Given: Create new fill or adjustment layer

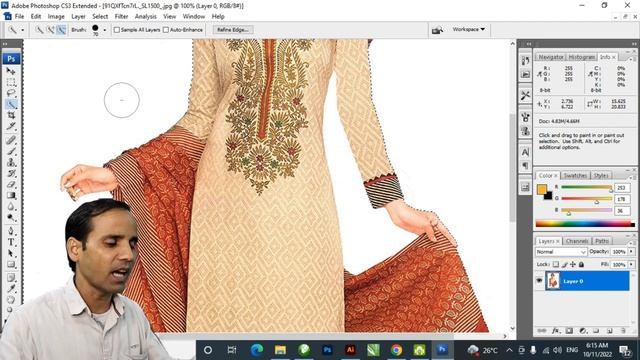Looking at the screenshot, I should tap(583, 330).
